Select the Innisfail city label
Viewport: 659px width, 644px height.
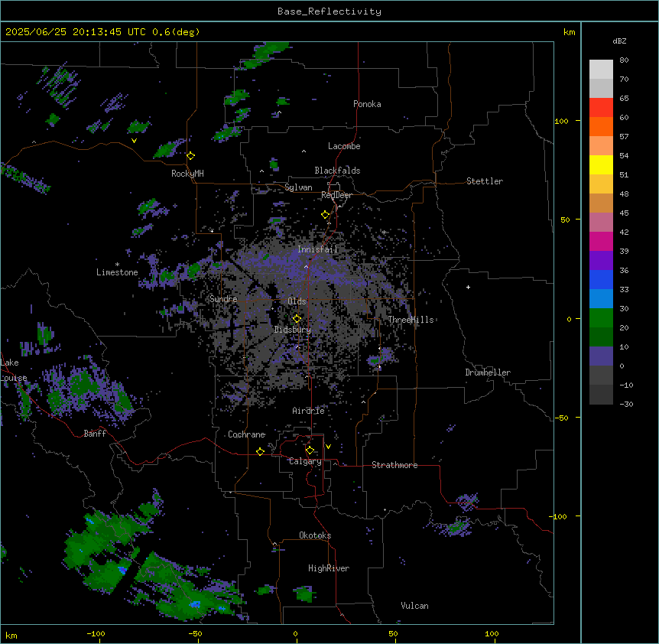click(x=318, y=249)
